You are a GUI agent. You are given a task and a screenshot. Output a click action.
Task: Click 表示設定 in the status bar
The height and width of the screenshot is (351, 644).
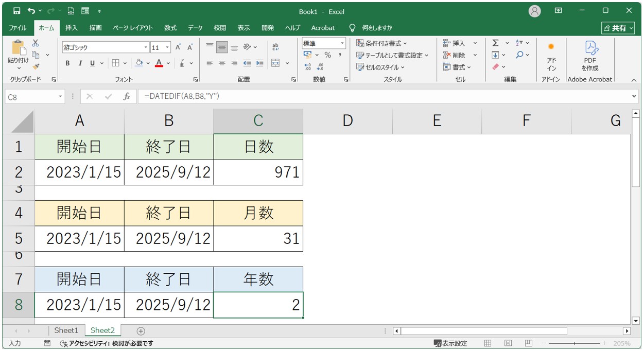coord(450,343)
